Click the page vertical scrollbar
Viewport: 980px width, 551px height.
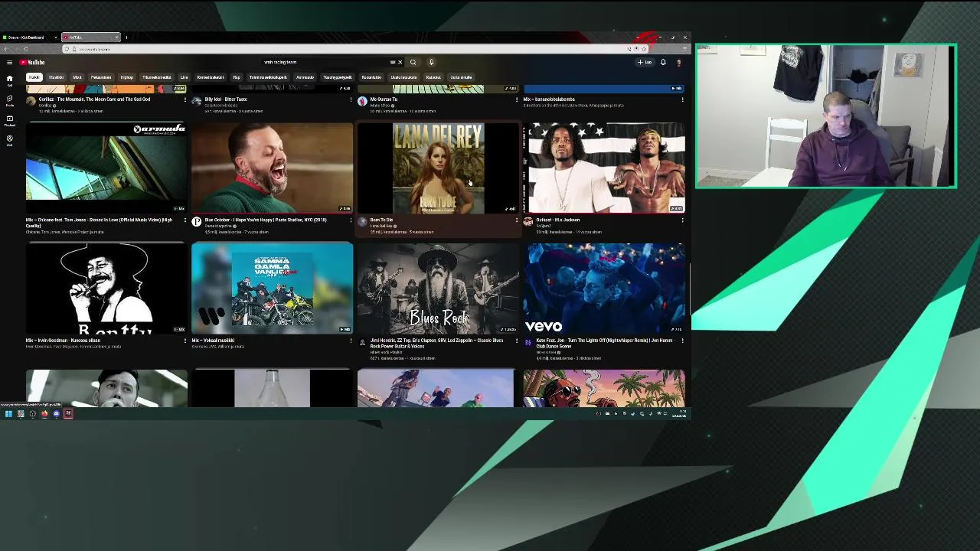690,289
